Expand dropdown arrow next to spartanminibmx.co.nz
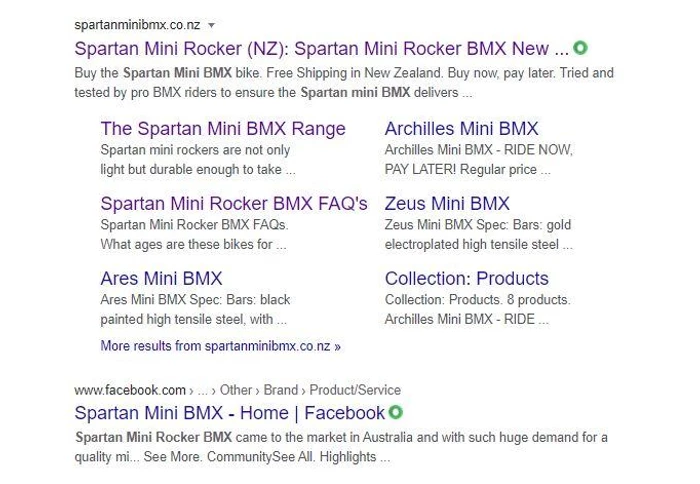 pyautogui.click(x=212, y=25)
